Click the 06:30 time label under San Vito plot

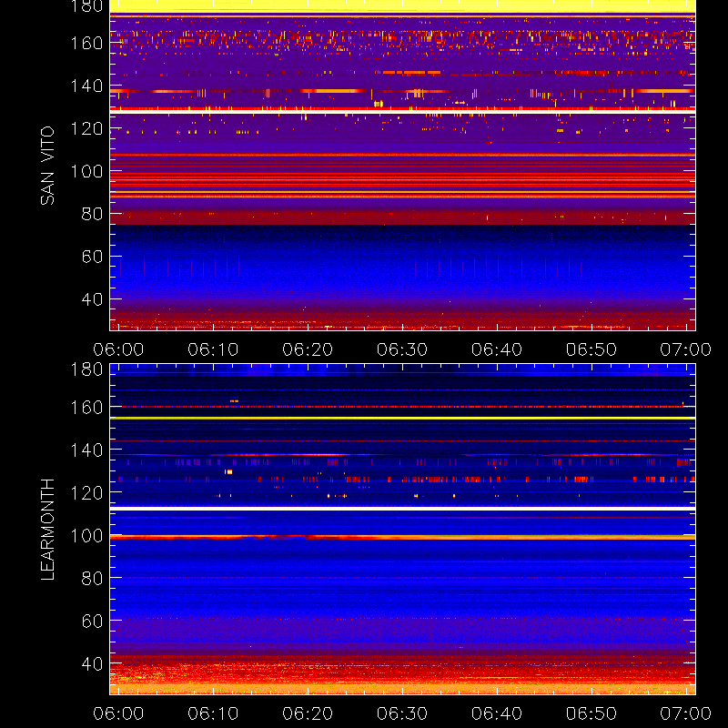click(x=402, y=349)
